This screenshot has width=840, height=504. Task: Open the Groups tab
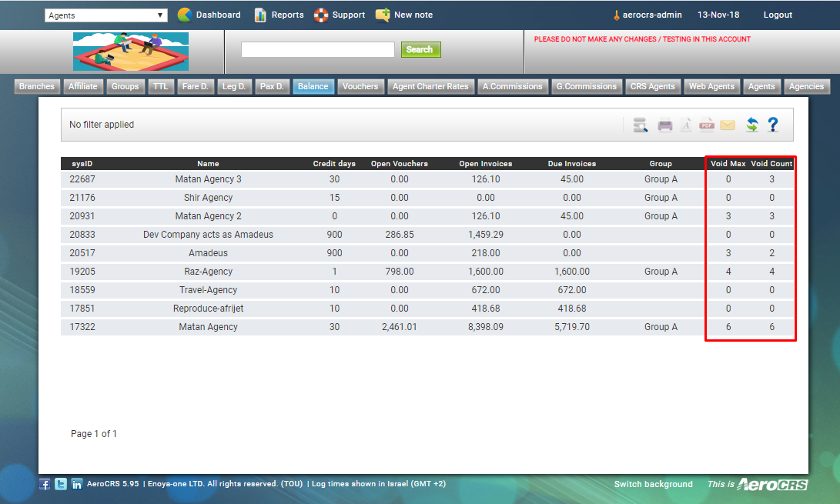(x=125, y=87)
